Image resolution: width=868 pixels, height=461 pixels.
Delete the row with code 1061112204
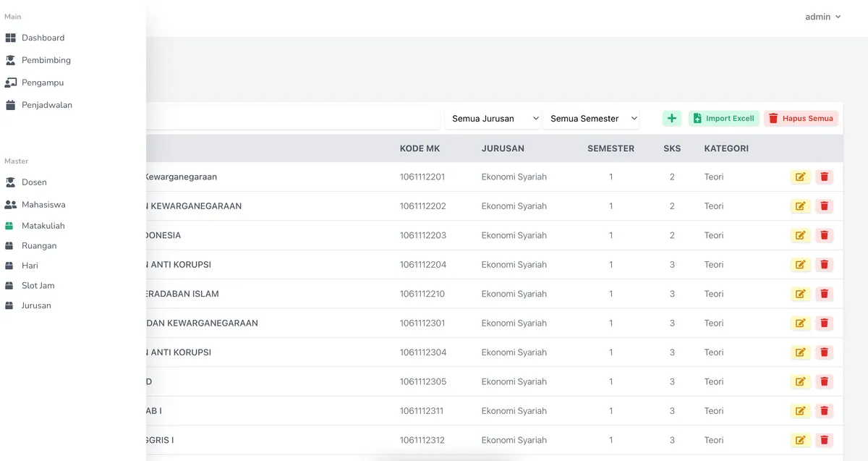(824, 265)
